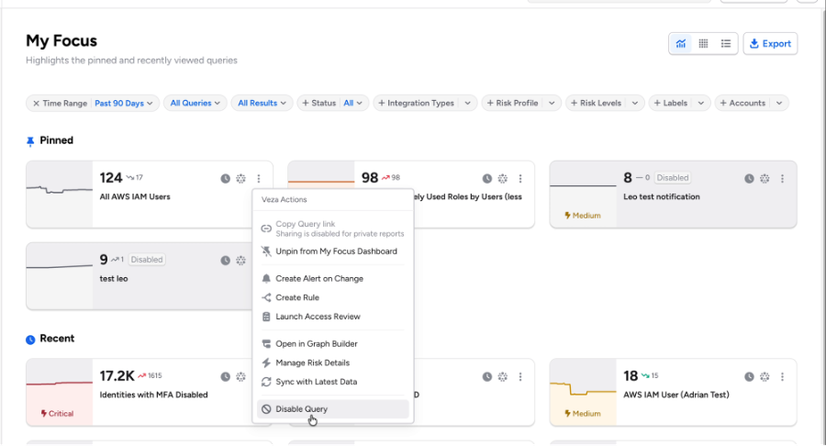Select Copy Query link menu item
The height and width of the screenshot is (446, 826).
coord(332,229)
